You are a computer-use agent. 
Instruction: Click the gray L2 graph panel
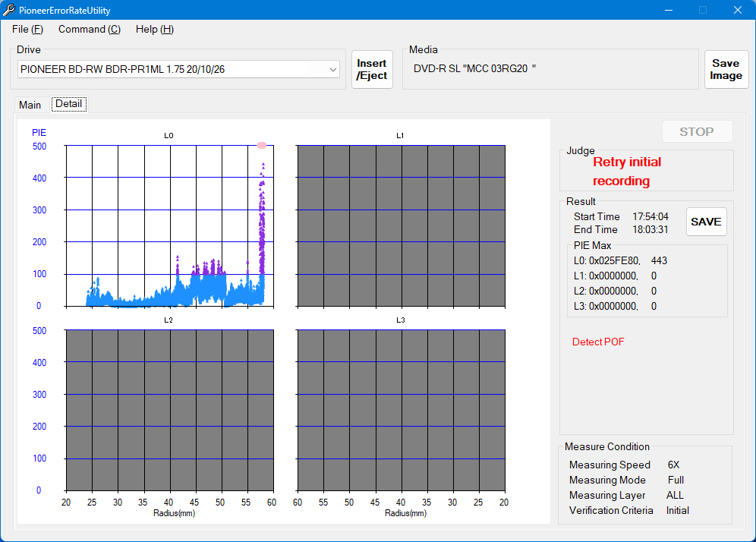[x=170, y=411]
